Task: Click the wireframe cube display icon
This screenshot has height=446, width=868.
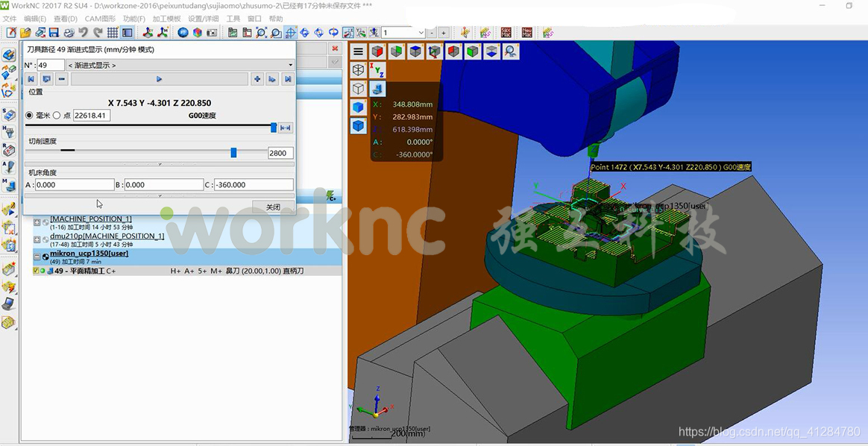Action: tap(359, 70)
